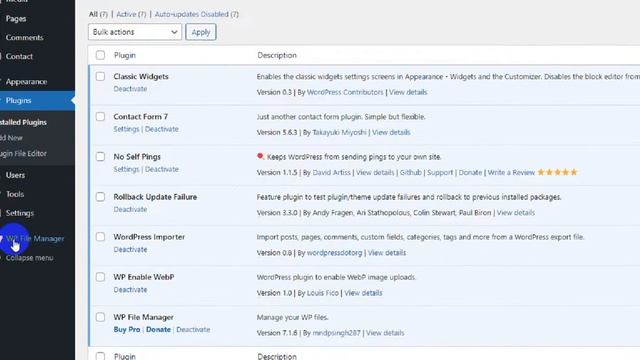Open the Settings menu in sidebar

coord(20,213)
